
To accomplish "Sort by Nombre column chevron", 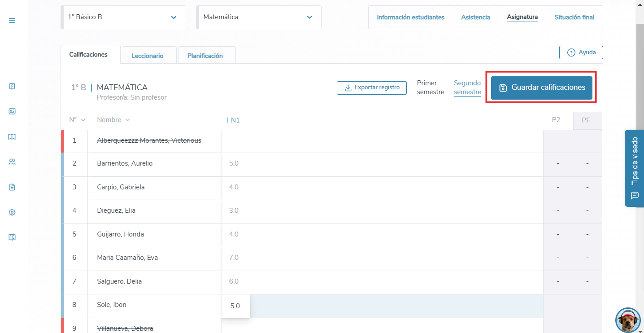I will pyautogui.click(x=127, y=120).
